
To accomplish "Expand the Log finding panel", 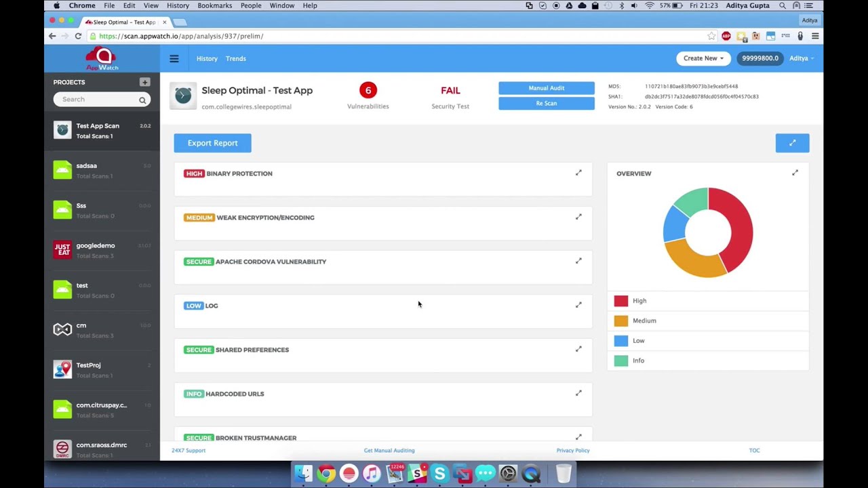I will 578,305.
